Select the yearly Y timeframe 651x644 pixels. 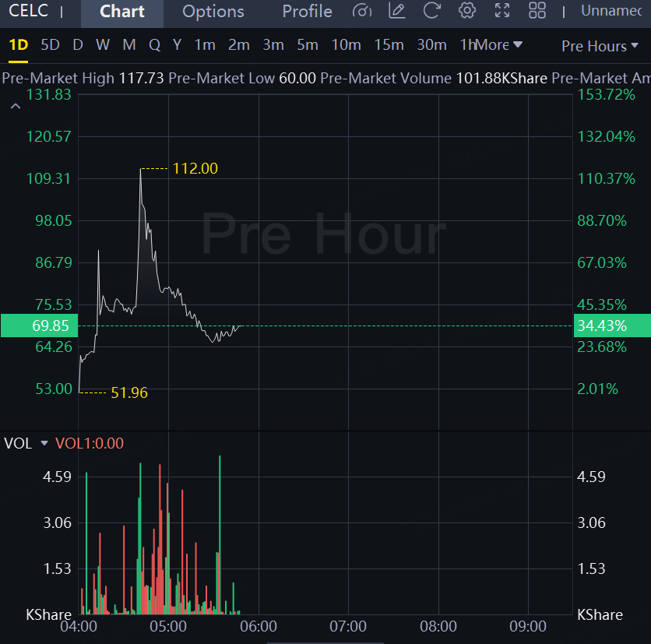[x=177, y=45]
